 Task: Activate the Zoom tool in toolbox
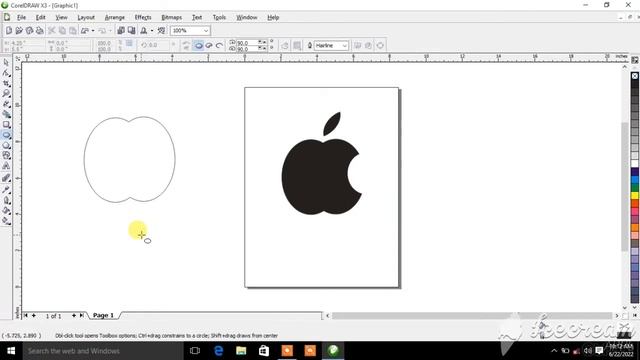coord(6,93)
